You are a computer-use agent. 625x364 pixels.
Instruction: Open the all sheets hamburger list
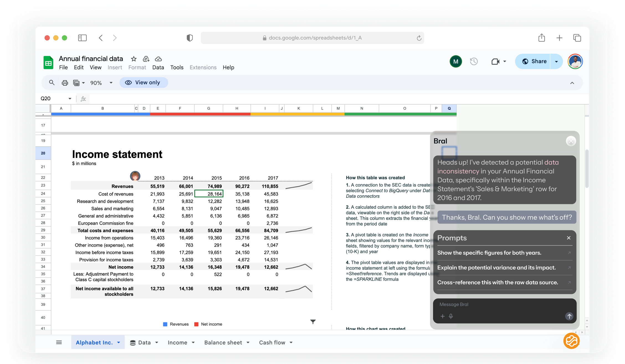[59, 342]
